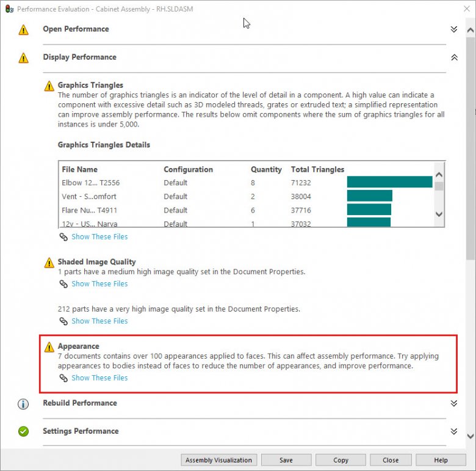Viewport: 476px width, 471px height.
Task: Click the File Name column header
Action: pos(79,170)
